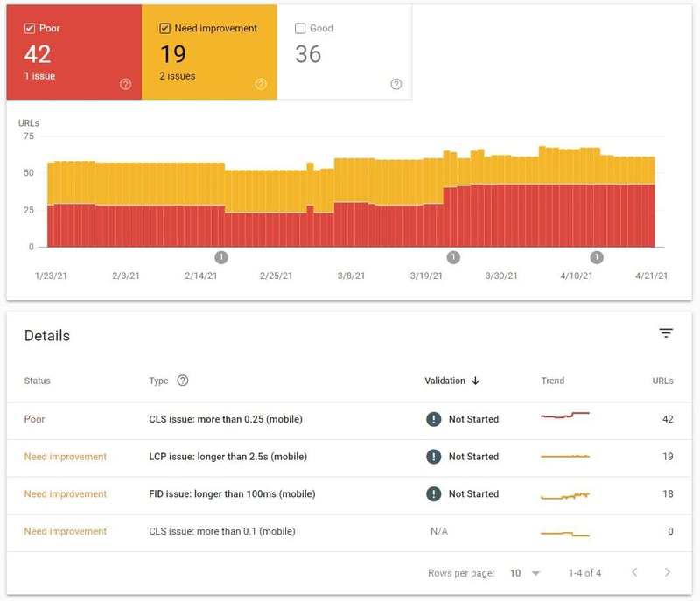This screenshot has width=700, height=601.
Task: Uncheck the Need improvement checkbox
Action: pos(164,29)
